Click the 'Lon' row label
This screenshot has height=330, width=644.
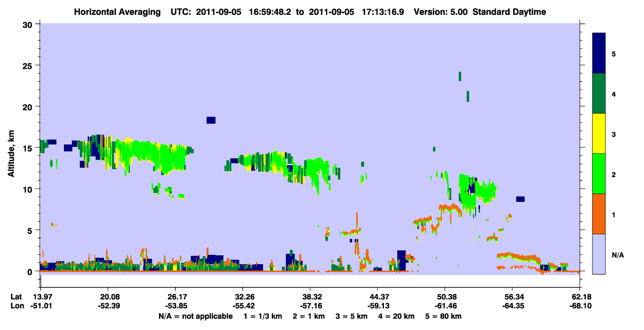16,306
